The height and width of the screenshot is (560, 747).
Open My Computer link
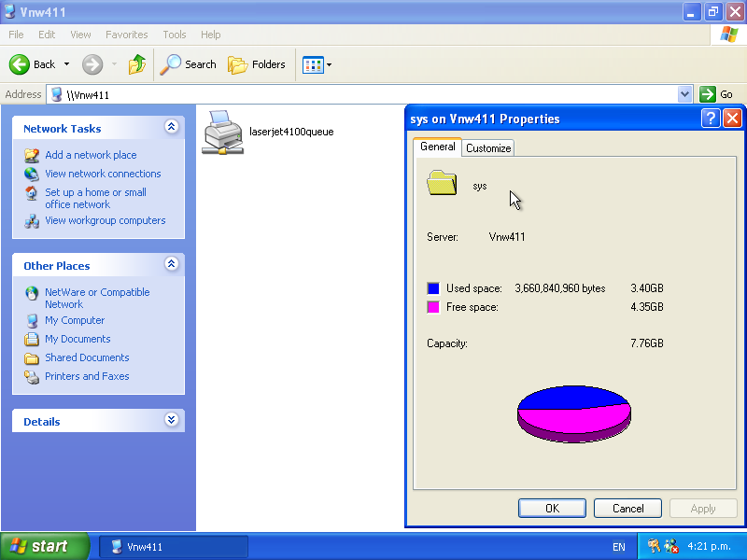point(75,320)
